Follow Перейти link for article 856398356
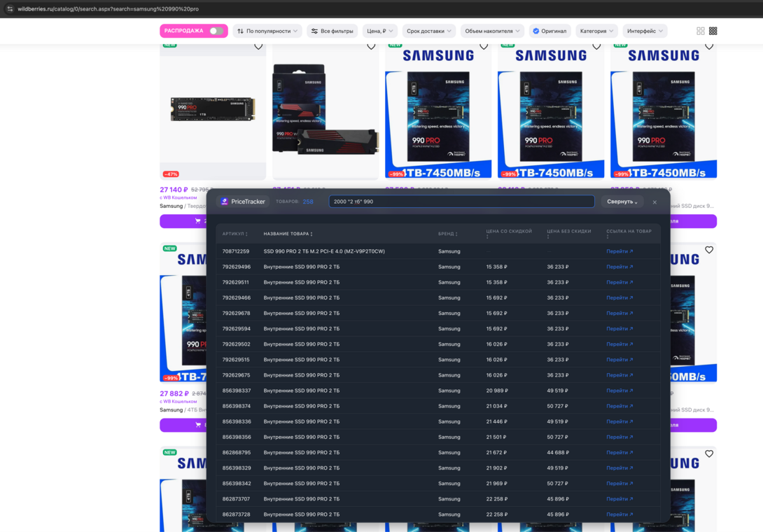This screenshot has width=763, height=532. click(x=619, y=437)
